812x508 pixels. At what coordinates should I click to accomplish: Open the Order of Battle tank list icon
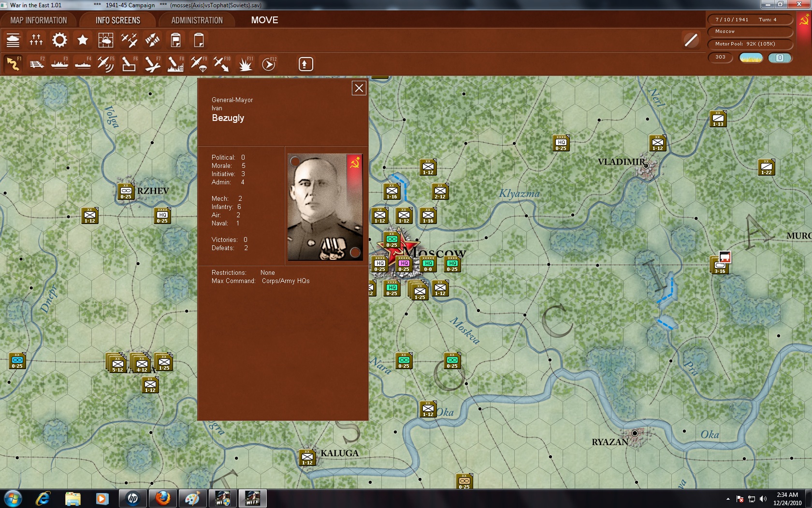click(x=13, y=40)
